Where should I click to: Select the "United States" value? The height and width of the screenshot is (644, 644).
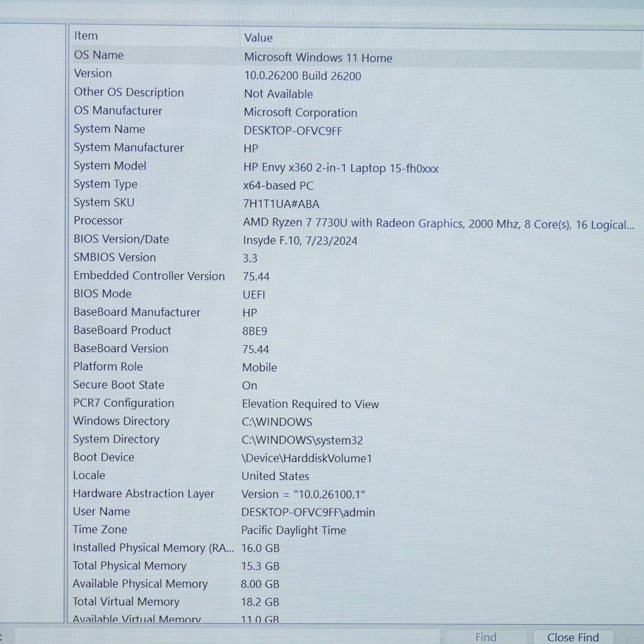275,476
